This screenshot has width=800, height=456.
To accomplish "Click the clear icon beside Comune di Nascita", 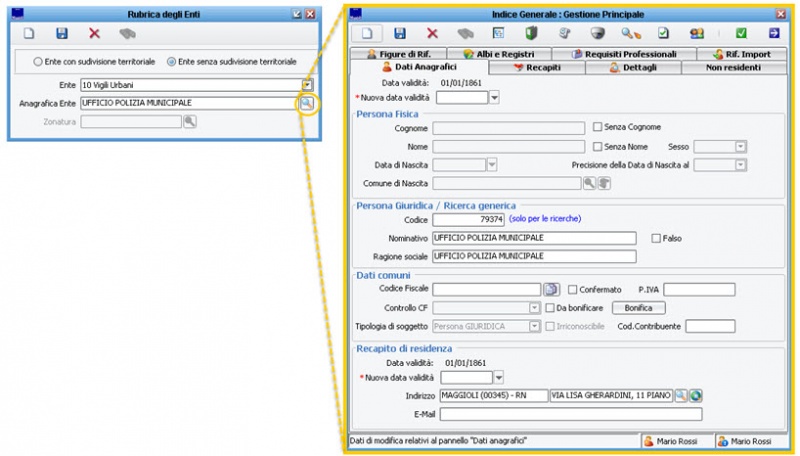I will 604,183.
